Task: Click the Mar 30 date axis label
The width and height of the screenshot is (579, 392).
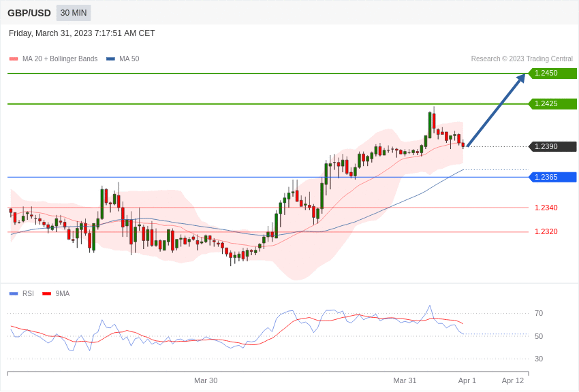Action: pos(206,380)
